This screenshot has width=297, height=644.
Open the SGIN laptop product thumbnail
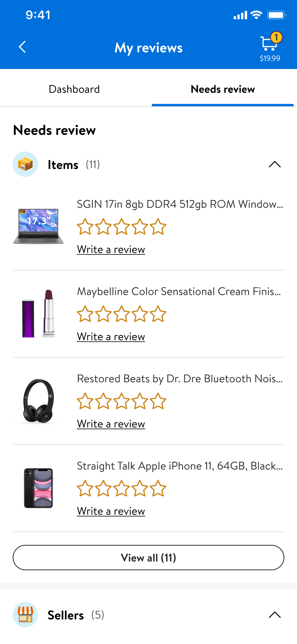[39, 226]
